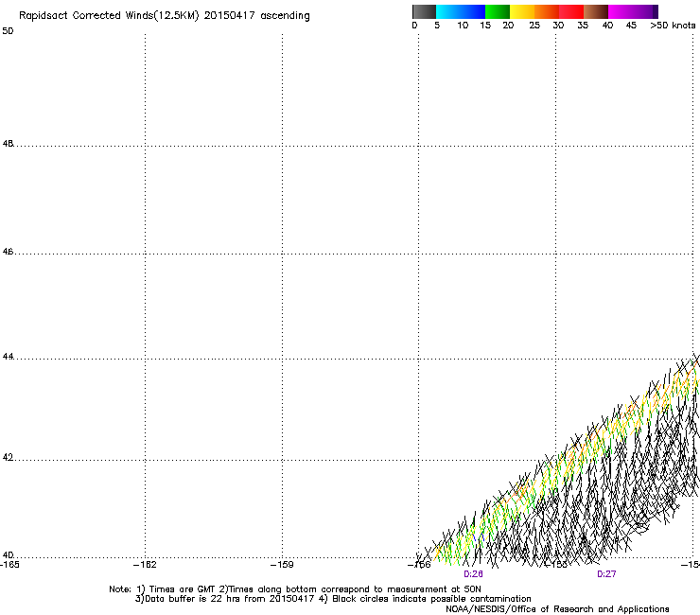The image size is (700, 615).
Task: Click the orange 25-30 knots legend segment
Action: pyautogui.click(x=547, y=11)
